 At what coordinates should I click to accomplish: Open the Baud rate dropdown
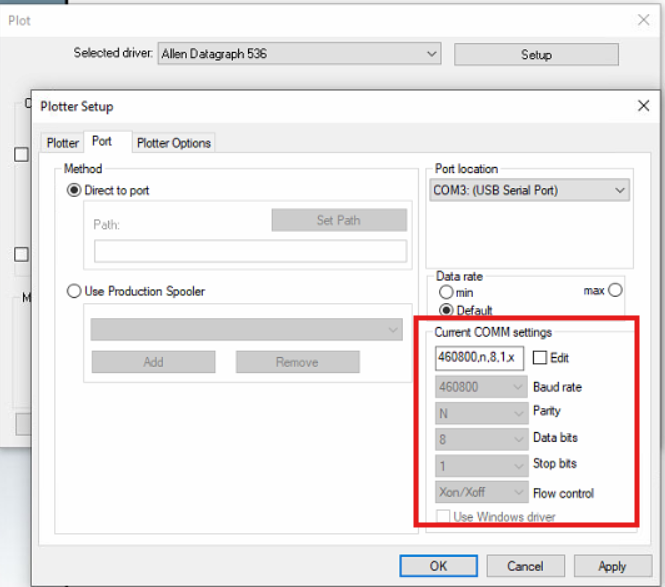pyautogui.click(x=481, y=387)
